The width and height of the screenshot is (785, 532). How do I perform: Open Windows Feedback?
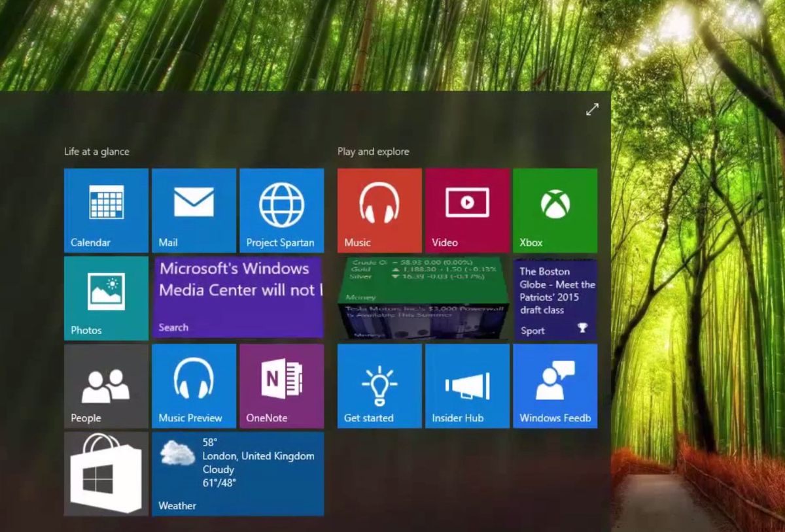(555, 386)
